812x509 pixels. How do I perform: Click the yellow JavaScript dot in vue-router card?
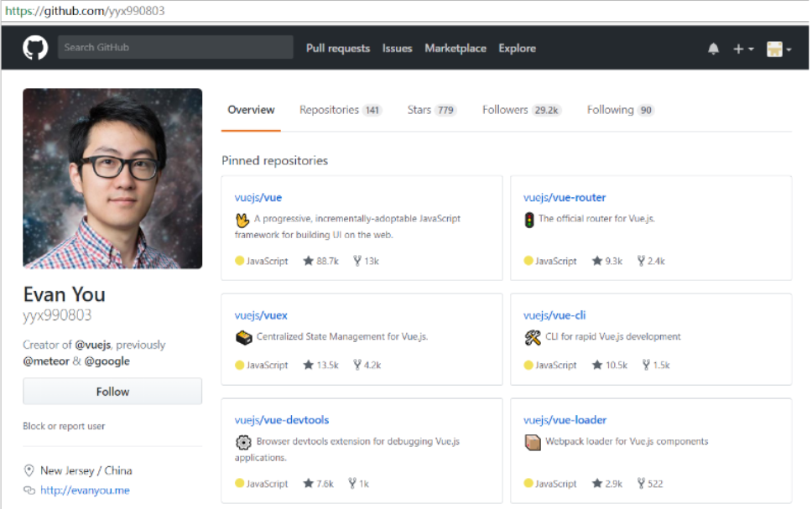coord(528,261)
